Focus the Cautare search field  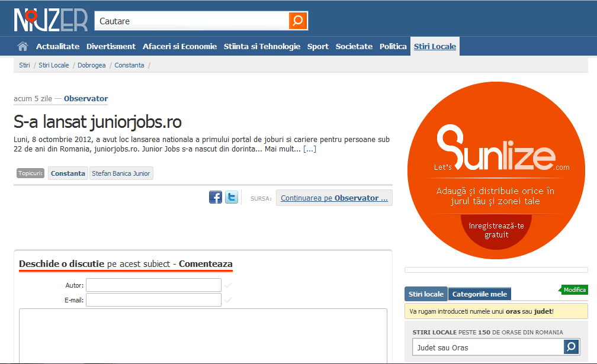tap(192, 21)
